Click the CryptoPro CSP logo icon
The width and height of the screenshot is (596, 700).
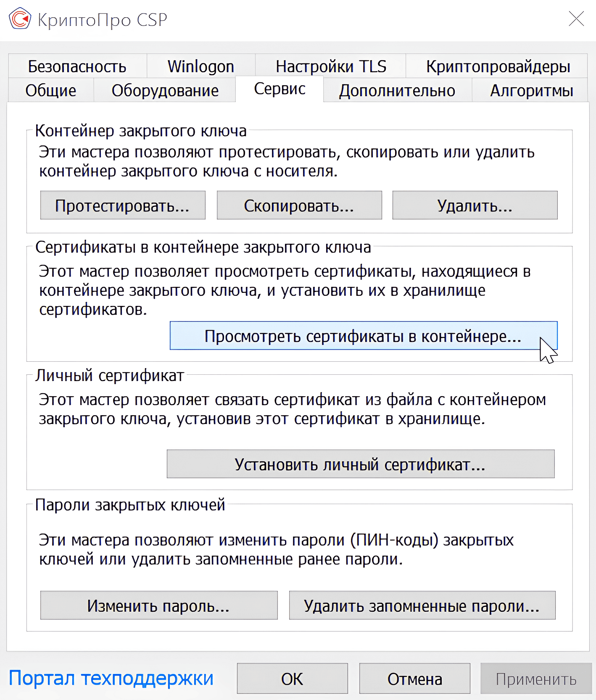[x=20, y=19]
